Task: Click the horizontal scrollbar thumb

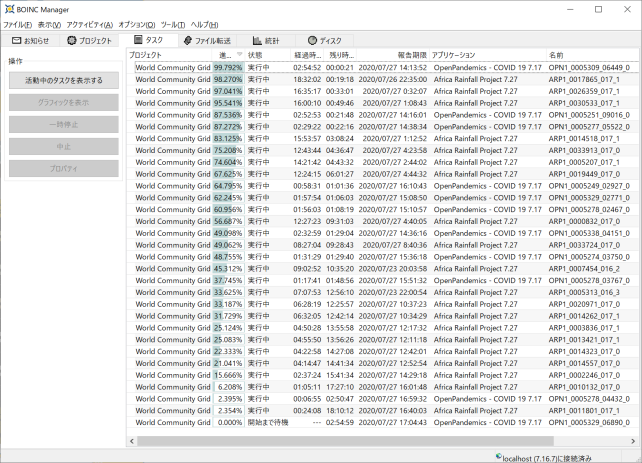Action: 346,441
